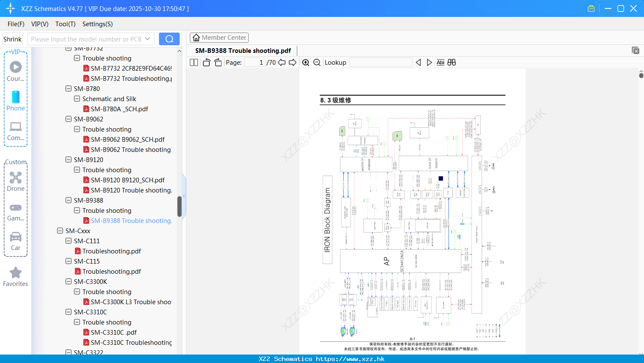The image size is (644, 363).
Task: Select SM-B9388 Trouble shooting.pdf tab
Action: tap(243, 50)
